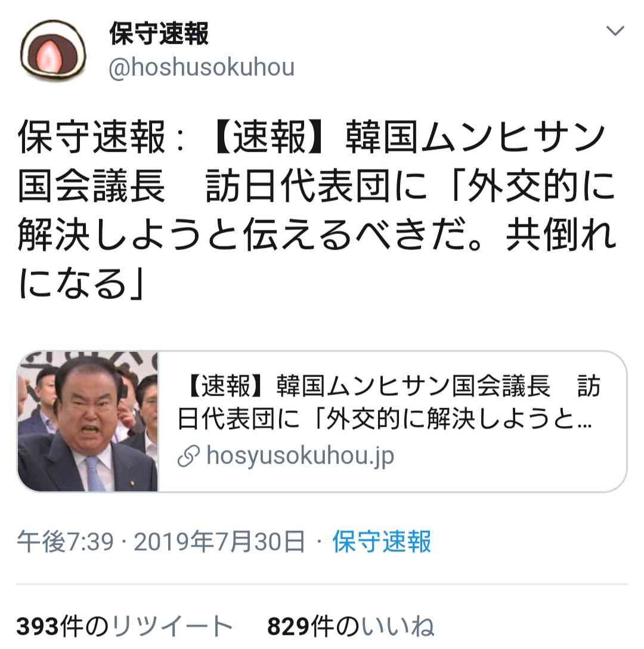Open the blue 保守速報 source label

pos(382,542)
